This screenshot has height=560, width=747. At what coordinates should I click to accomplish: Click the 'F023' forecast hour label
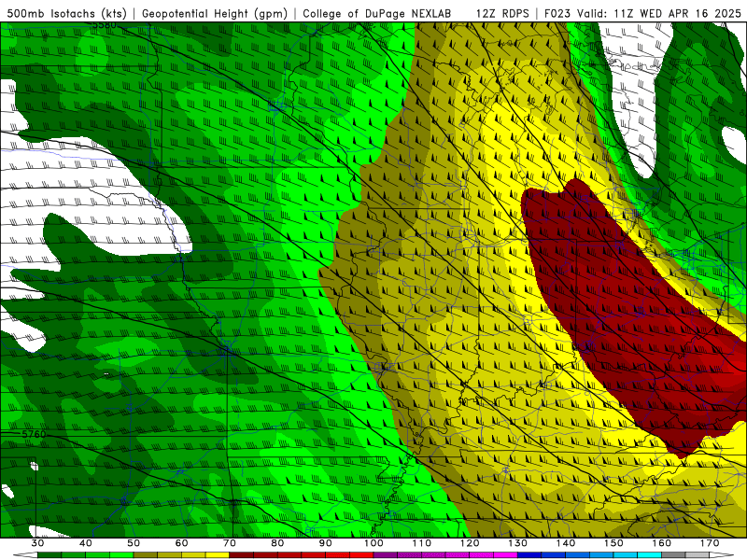click(x=557, y=13)
